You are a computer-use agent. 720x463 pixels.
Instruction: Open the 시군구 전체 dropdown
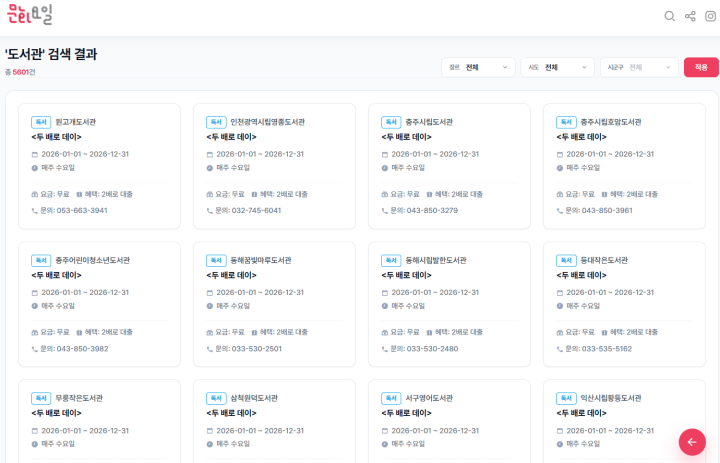(x=639, y=68)
